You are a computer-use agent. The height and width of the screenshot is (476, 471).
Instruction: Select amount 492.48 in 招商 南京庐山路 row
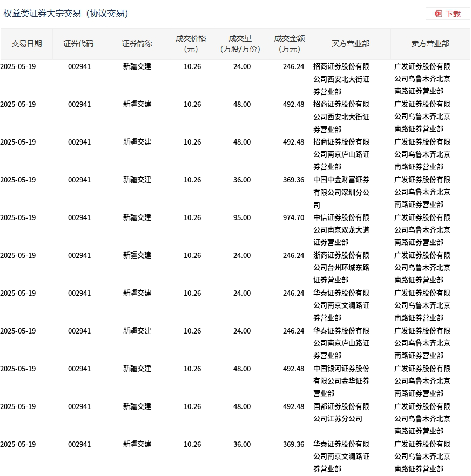click(x=293, y=142)
